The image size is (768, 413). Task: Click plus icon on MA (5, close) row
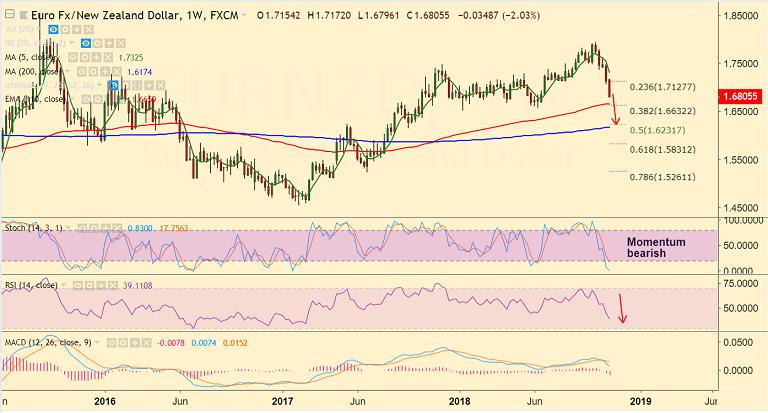coord(96,57)
